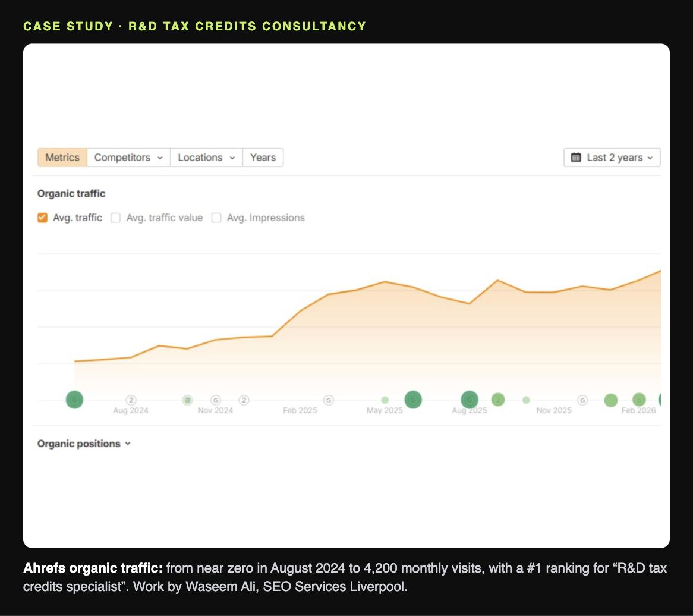Click the Aug 2024 axis label
The width and height of the screenshot is (693, 616).
point(130,410)
